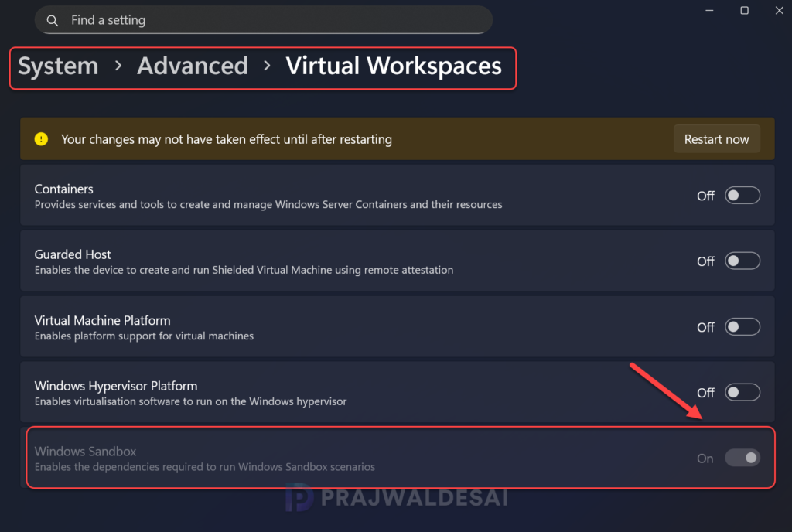Click the Restart now button
The height and width of the screenshot is (532, 792).
click(x=716, y=139)
